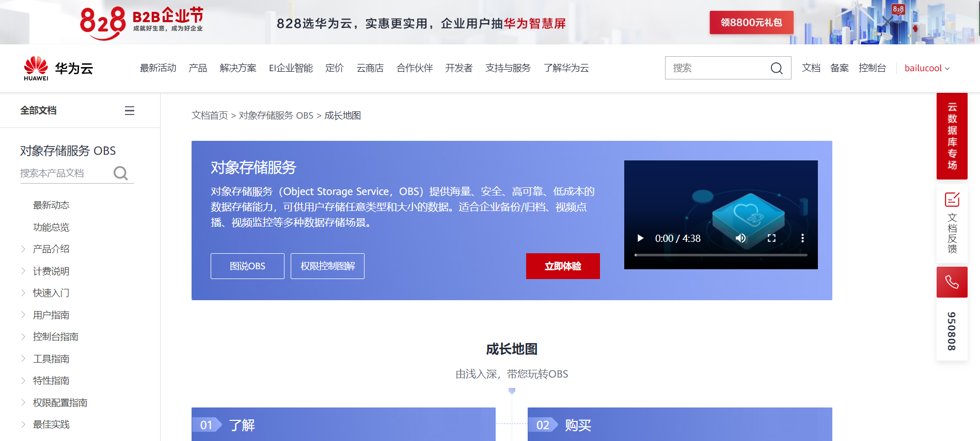The height and width of the screenshot is (441, 980).
Task: Expand the 产品介绍 tree node
Action: coord(23,249)
